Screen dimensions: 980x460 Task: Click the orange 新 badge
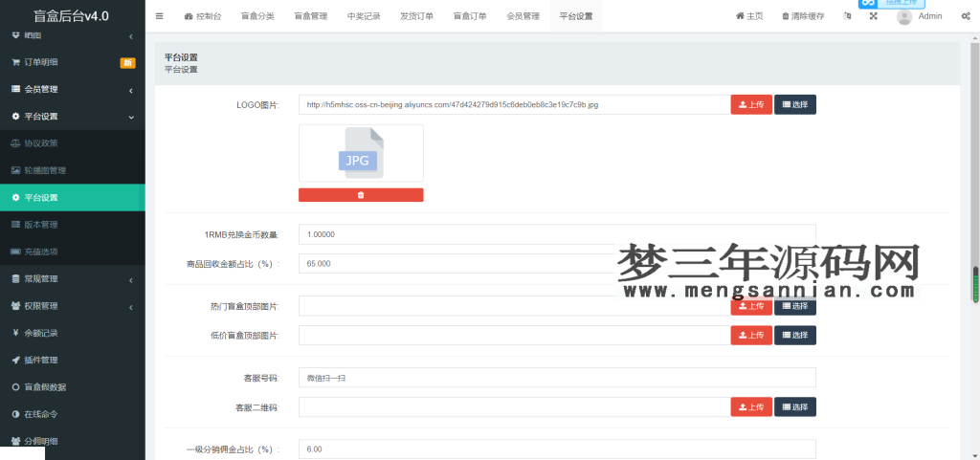pos(127,62)
